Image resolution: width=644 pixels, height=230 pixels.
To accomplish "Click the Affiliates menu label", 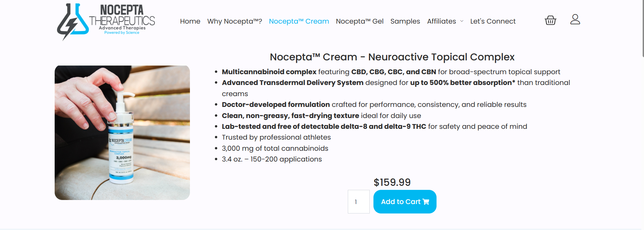I will (441, 21).
